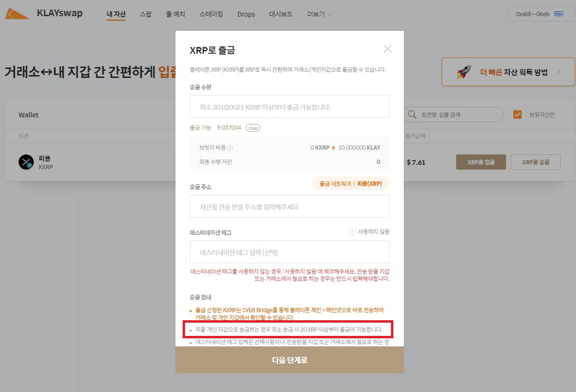
Task: Toggle the '보유자산만' checkbox
Action: (517, 115)
